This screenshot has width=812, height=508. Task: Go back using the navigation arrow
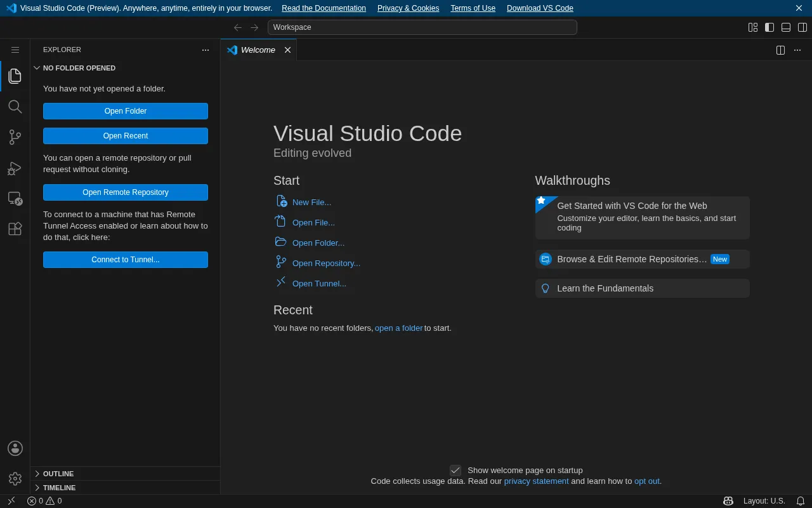pos(238,27)
